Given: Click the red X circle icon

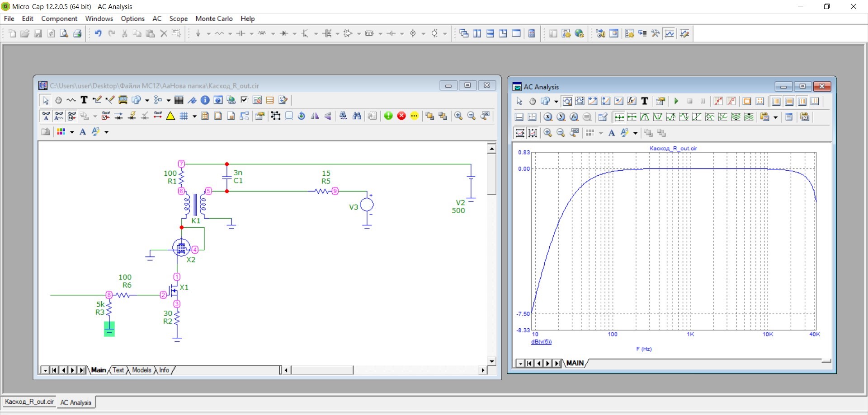Looking at the screenshot, I should (x=401, y=116).
